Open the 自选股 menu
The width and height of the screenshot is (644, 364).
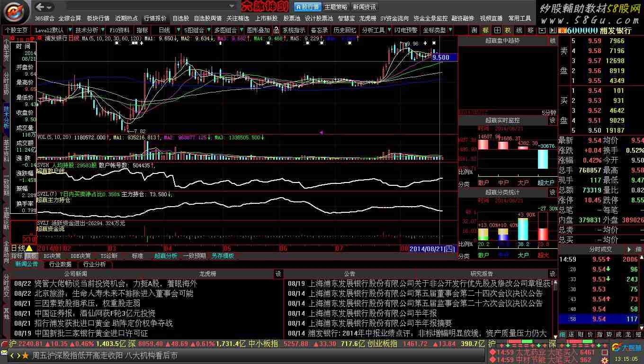180,18
